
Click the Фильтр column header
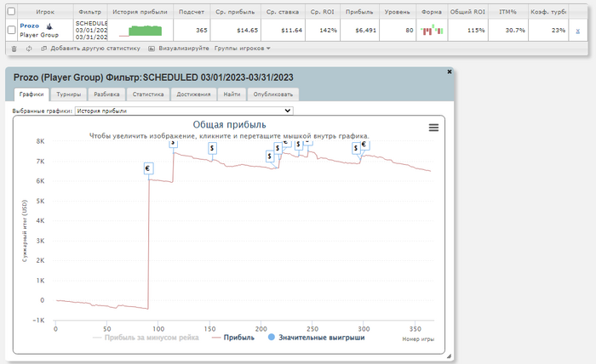(x=89, y=12)
